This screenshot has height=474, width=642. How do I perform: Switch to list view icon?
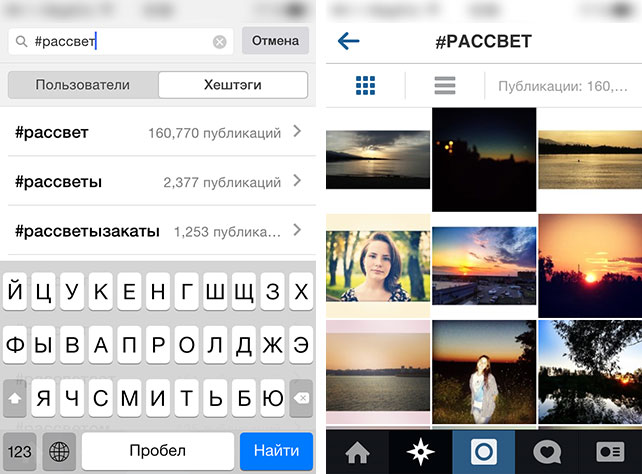[x=445, y=86]
